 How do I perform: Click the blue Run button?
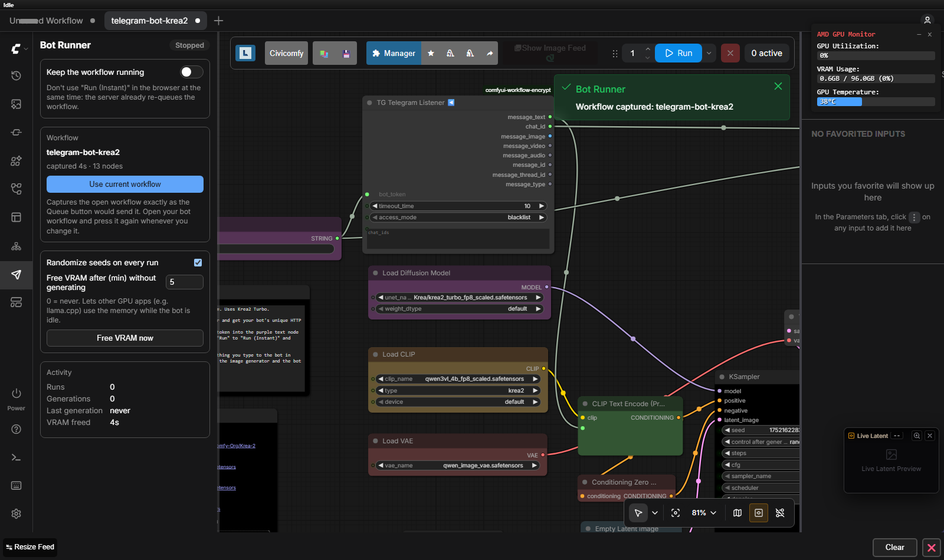(x=678, y=53)
